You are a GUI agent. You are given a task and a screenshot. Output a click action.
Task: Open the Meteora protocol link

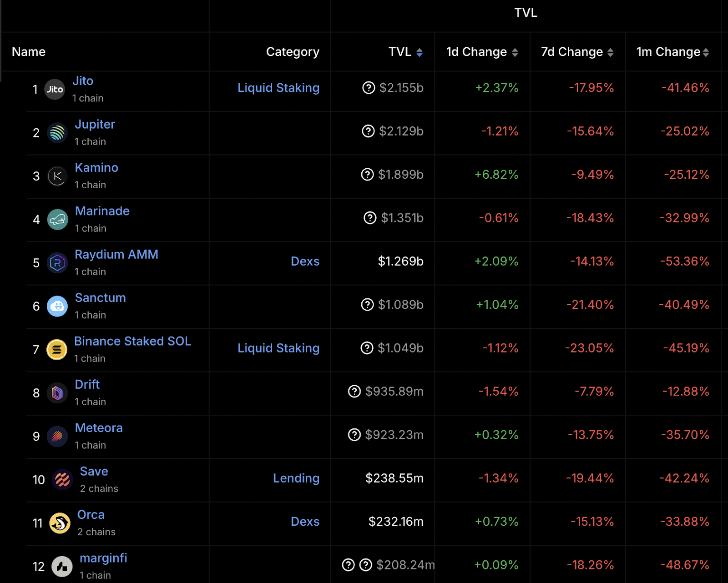coord(99,428)
